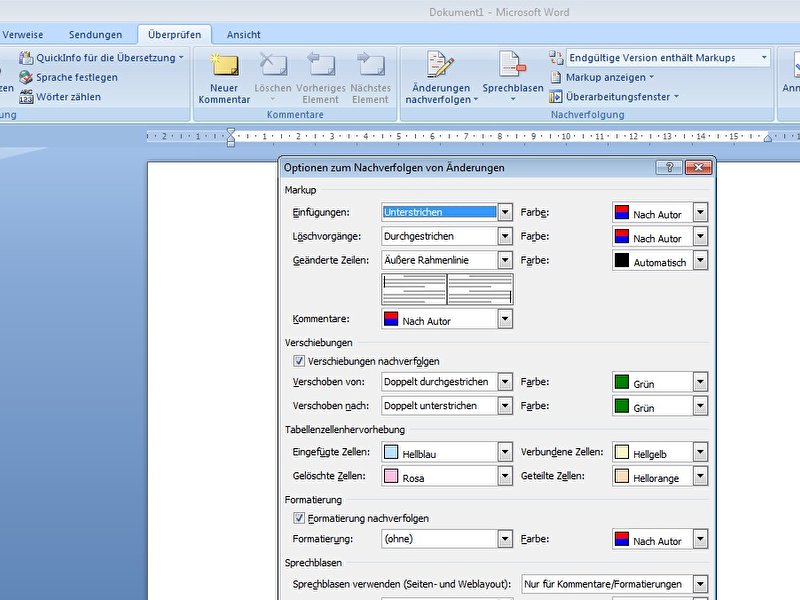
Task: Toggle Formatierung nachverfolgen checkbox
Action: (299, 518)
